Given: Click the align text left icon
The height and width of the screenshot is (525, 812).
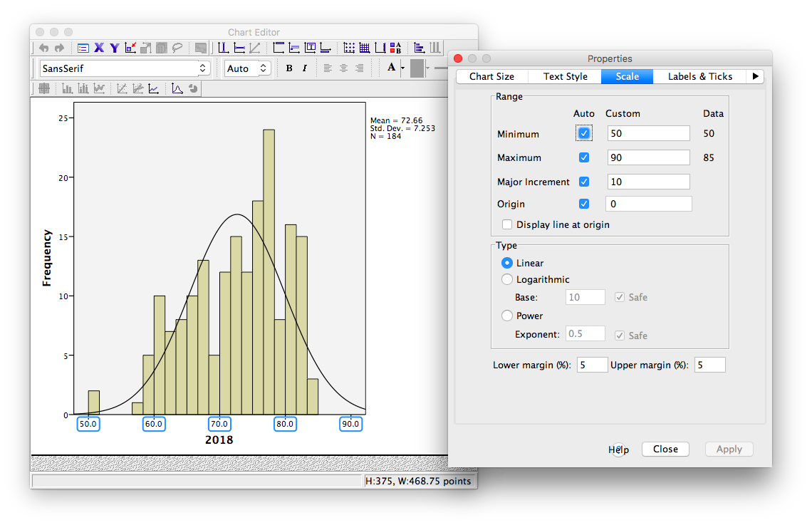Looking at the screenshot, I should [x=327, y=68].
